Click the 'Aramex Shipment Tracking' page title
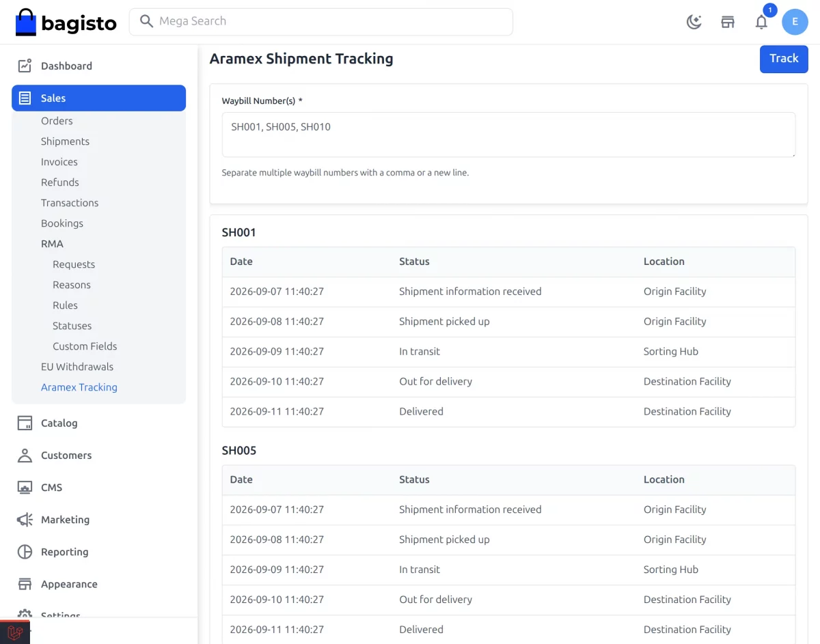The image size is (820, 644). [301, 59]
